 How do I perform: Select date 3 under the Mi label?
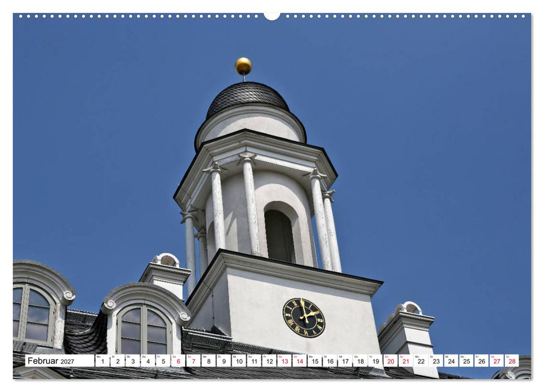tap(133, 361)
